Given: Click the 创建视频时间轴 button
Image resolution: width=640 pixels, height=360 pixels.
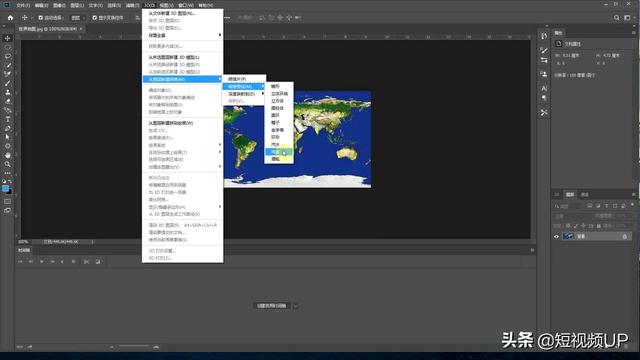Looking at the screenshot, I should click(272, 306).
